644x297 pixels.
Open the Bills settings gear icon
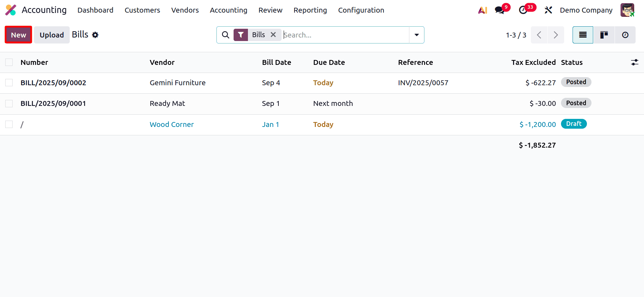[95, 35]
